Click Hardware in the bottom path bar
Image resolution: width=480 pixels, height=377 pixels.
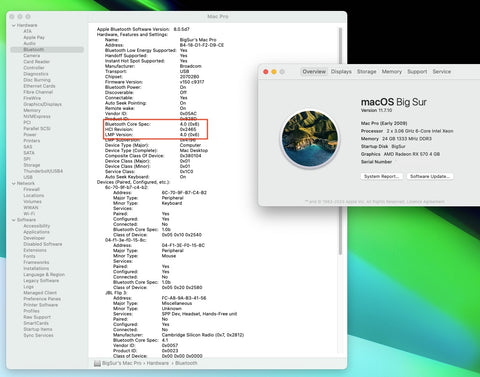click(158, 363)
